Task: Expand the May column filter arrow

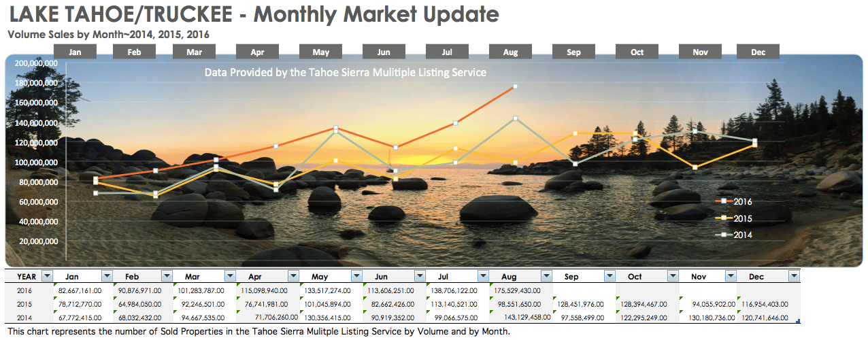Action: click(357, 276)
